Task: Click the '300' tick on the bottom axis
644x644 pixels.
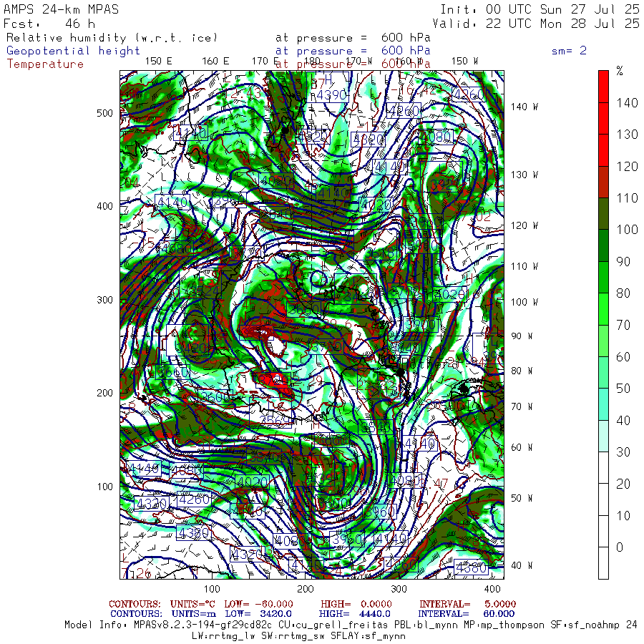Action: pos(399,589)
